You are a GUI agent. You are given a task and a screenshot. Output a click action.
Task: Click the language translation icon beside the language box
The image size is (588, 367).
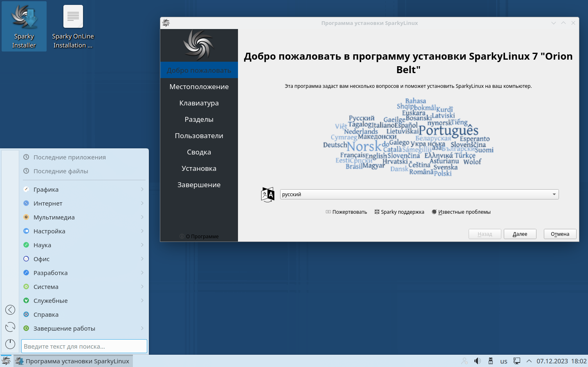pos(268,195)
